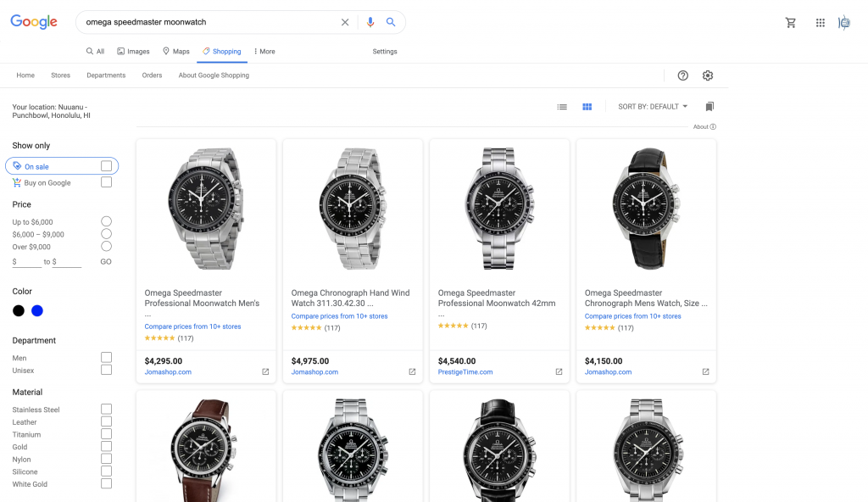Check the Men department box
Screen dimensions: 868x502
pos(106,357)
